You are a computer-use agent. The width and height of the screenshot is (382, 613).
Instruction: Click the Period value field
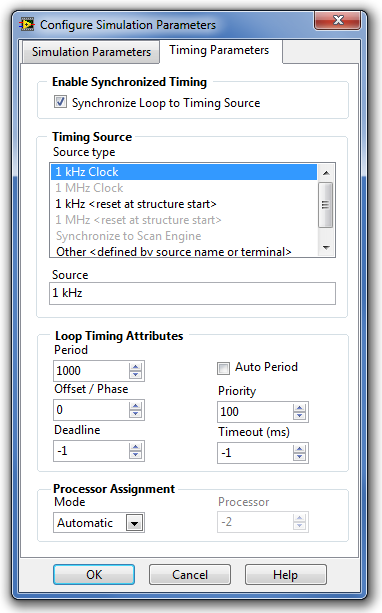pos(91,371)
